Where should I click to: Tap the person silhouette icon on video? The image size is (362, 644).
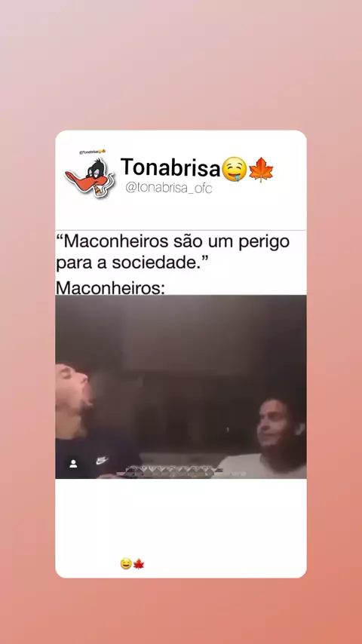pos(74,464)
